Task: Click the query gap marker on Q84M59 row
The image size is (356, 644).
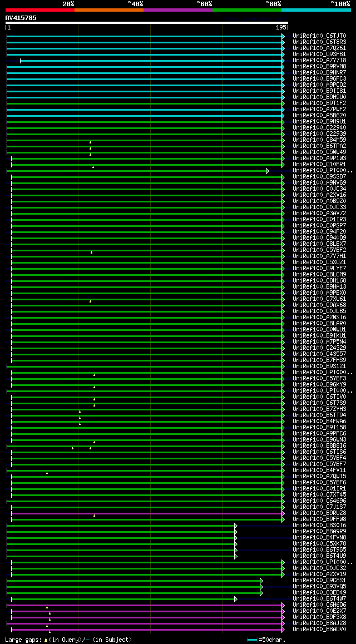Action: coord(90,142)
